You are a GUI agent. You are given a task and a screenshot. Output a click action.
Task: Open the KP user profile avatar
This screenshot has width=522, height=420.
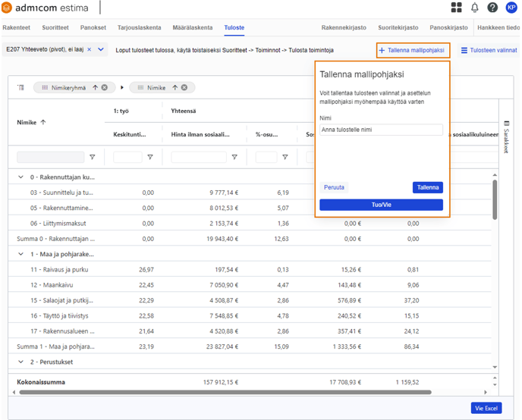pos(511,8)
